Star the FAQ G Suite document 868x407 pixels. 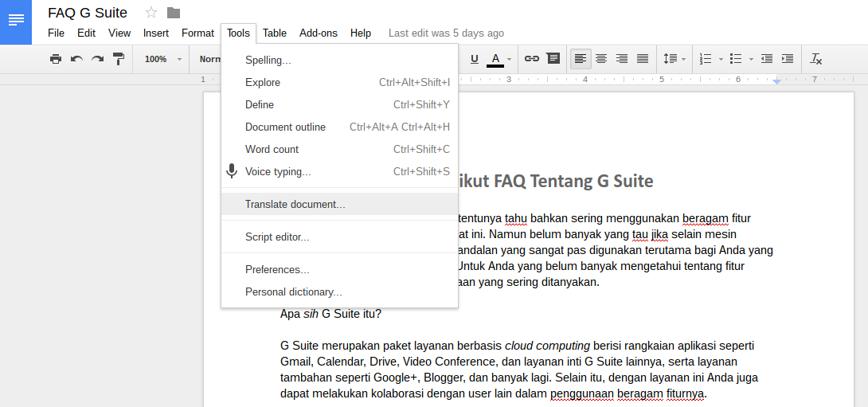(x=151, y=13)
